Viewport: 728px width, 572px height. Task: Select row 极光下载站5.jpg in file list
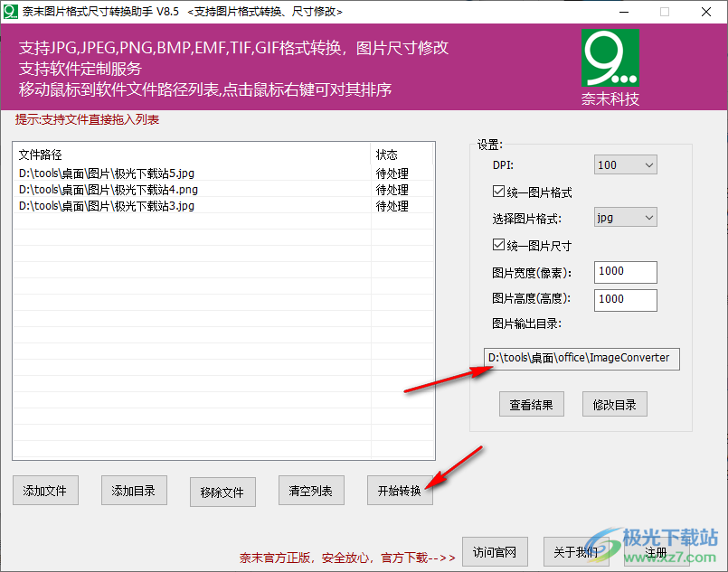point(223,173)
